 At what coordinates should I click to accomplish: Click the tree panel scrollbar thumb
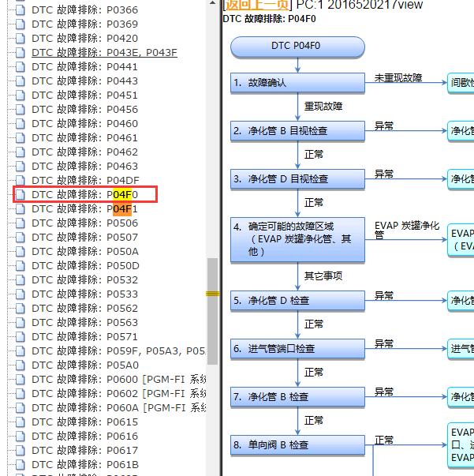(x=213, y=311)
